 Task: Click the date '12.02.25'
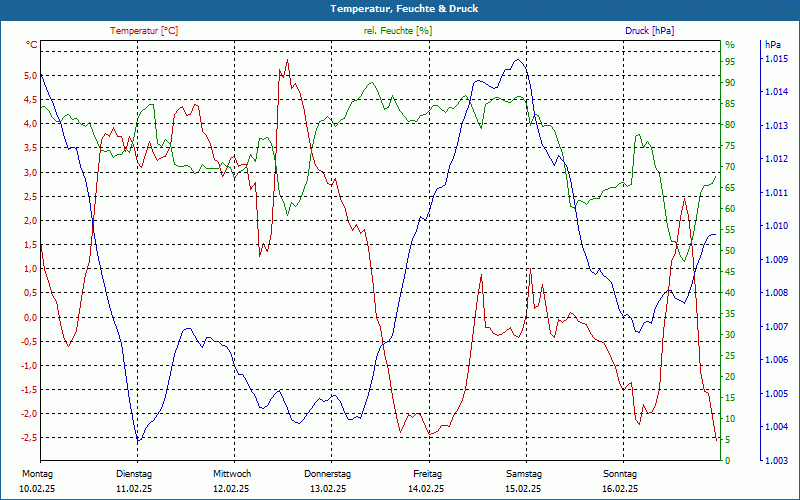tap(231, 489)
